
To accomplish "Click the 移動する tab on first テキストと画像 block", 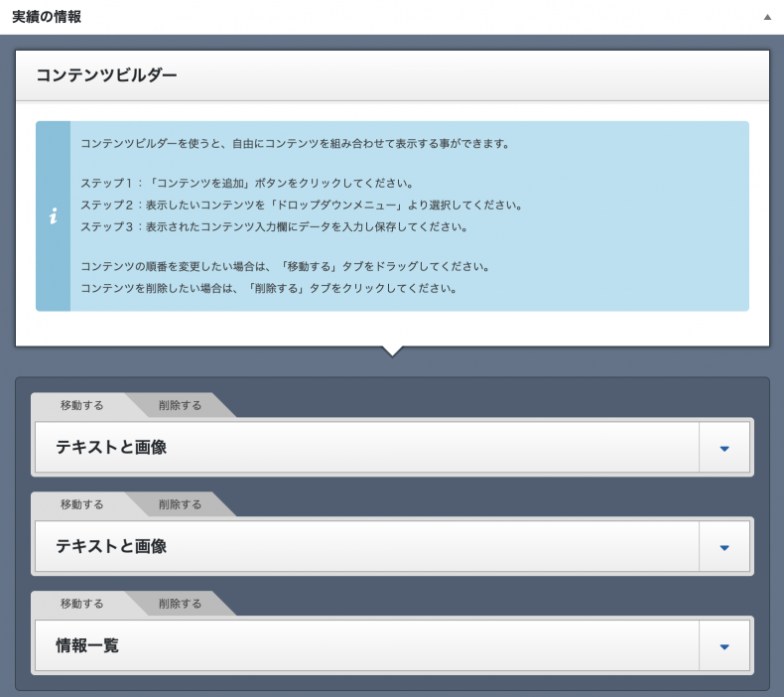I will pos(81,405).
